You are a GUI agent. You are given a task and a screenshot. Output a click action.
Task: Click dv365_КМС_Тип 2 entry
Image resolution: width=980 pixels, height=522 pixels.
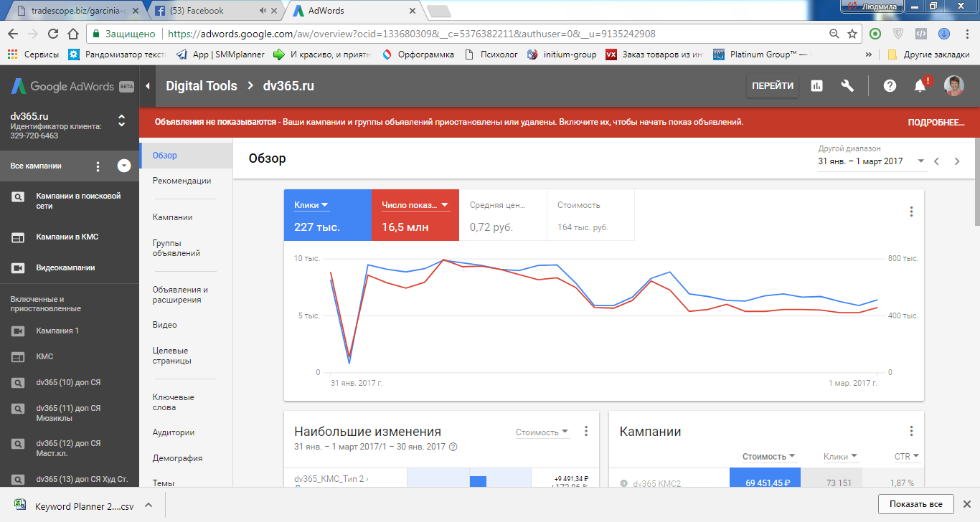click(331, 478)
